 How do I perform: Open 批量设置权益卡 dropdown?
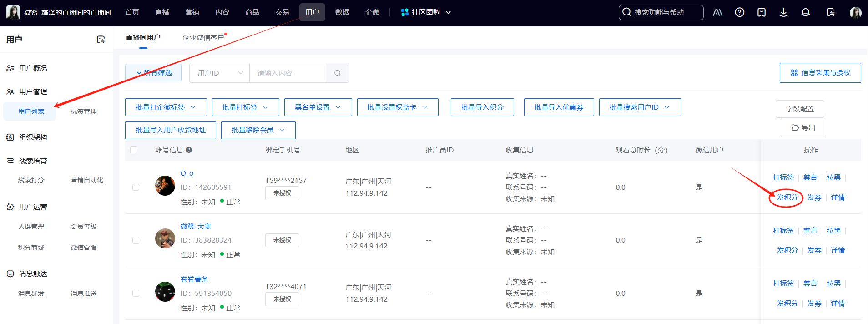tap(398, 107)
